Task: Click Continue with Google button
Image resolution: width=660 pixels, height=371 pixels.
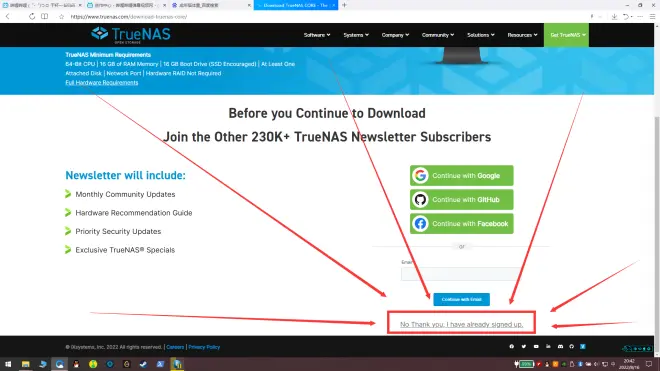Action: click(x=462, y=176)
